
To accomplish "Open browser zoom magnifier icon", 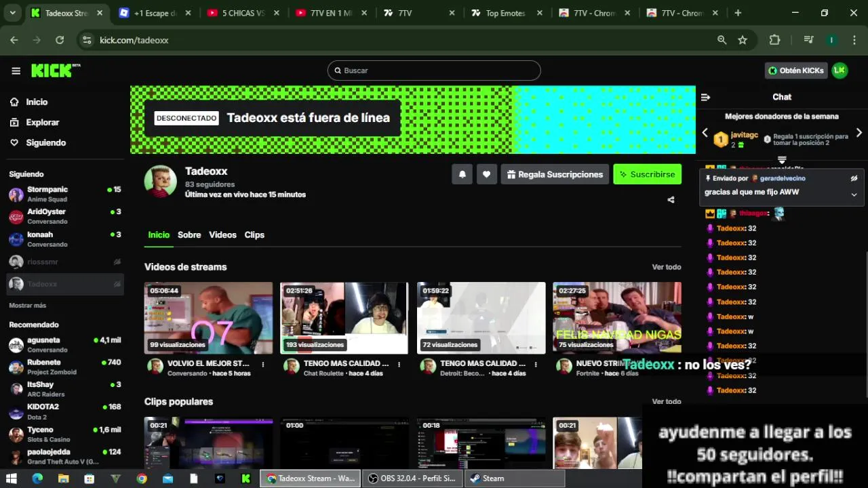I will 722,40.
